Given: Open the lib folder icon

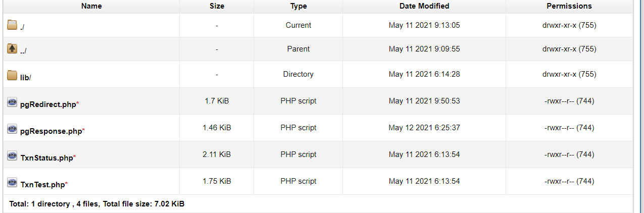Looking at the screenshot, I should pos(12,76).
